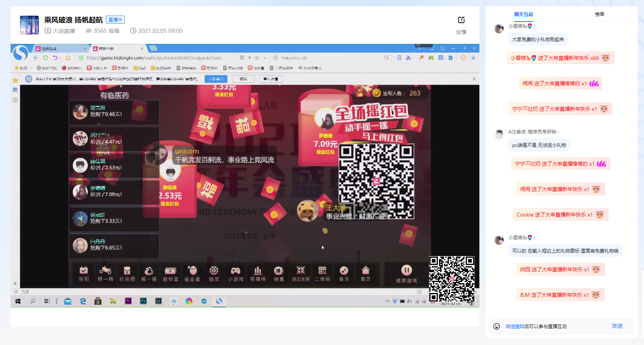The height and width of the screenshot is (345, 644).
Task: Click the blue download arrow icon in browser
Action: pyautogui.click(x=473, y=58)
